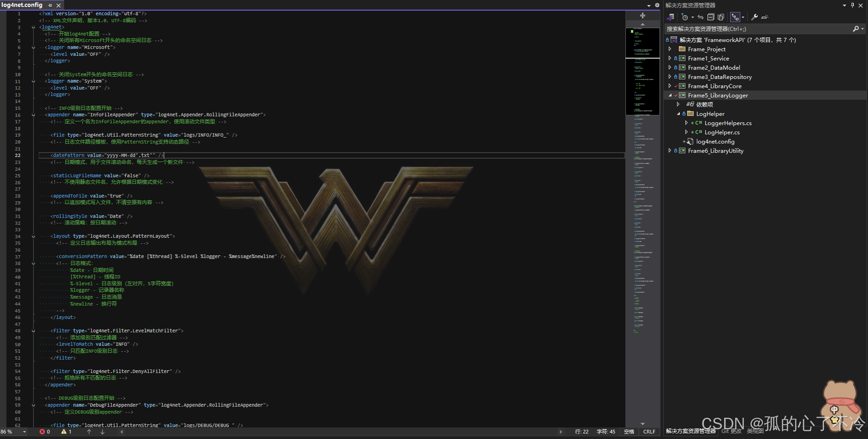Viewport: 868px width, 439px height.
Task: Click the collapse all icon in Solution Explorer
Action: click(711, 17)
